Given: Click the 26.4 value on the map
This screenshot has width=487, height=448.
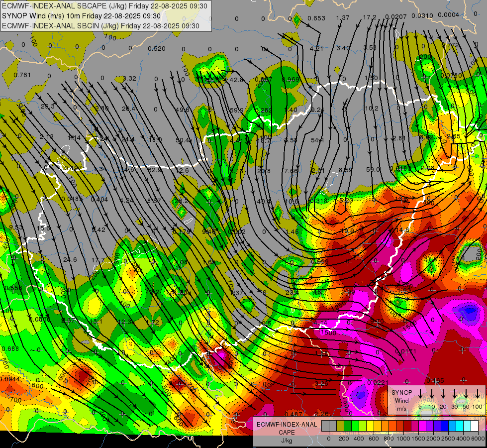Looking at the screenshot, I should [x=128, y=109].
